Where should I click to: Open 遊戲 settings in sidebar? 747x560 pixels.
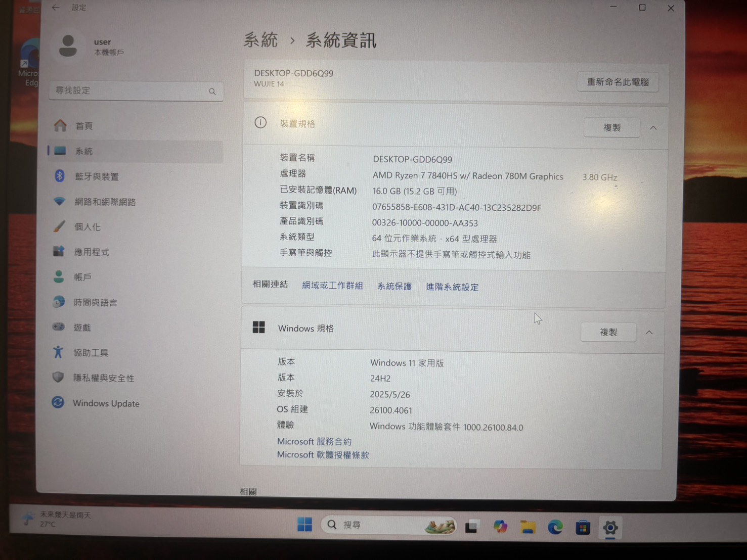pyautogui.click(x=135, y=328)
